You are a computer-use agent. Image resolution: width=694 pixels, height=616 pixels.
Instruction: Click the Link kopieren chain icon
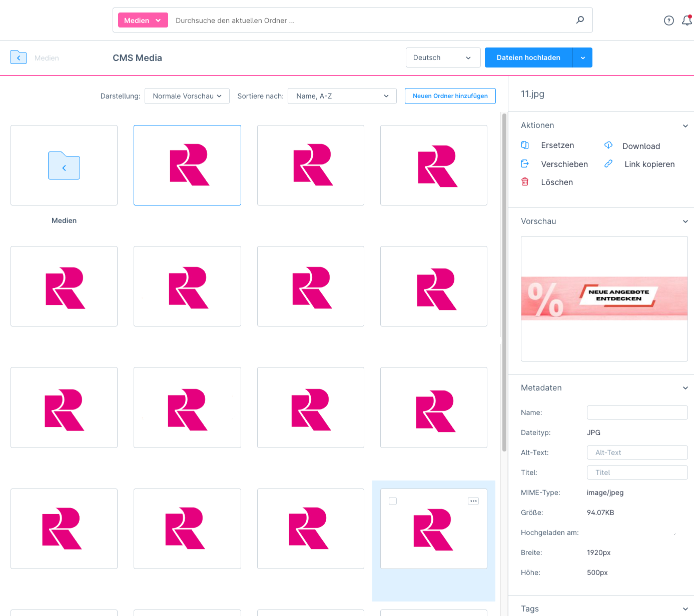[x=608, y=163]
